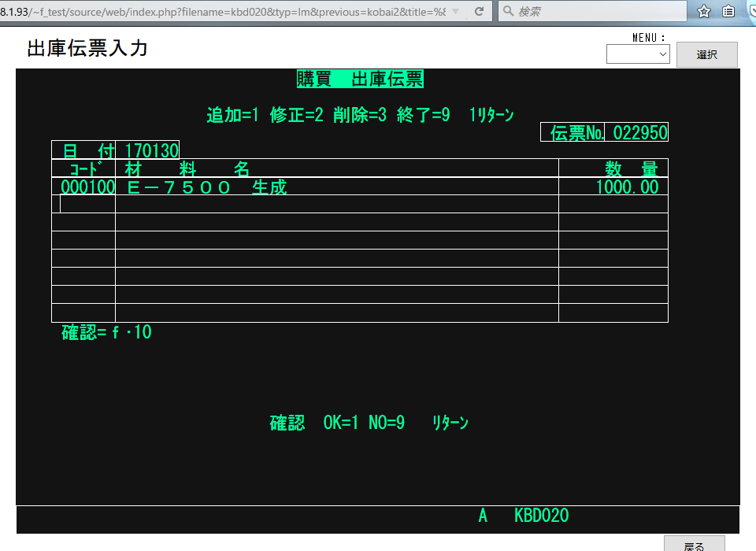The width and height of the screenshot is (756, 551).
Task: Click the bookmark star icon
Action: click(x=704, y=12)
